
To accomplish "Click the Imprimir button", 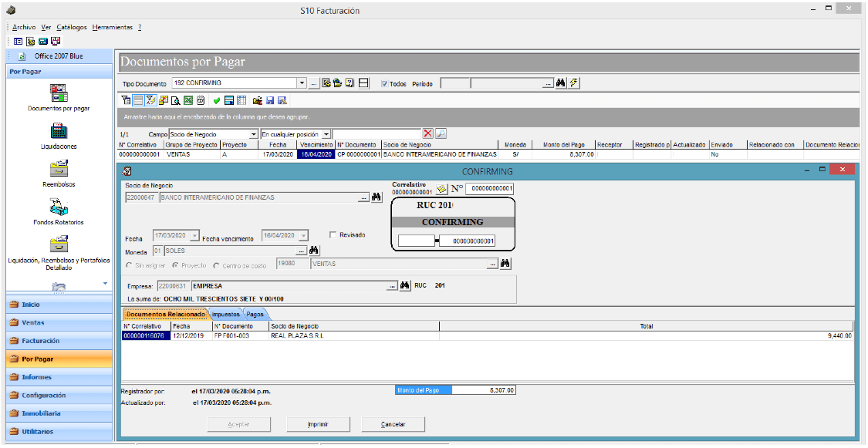I will (x=319, y=424).
